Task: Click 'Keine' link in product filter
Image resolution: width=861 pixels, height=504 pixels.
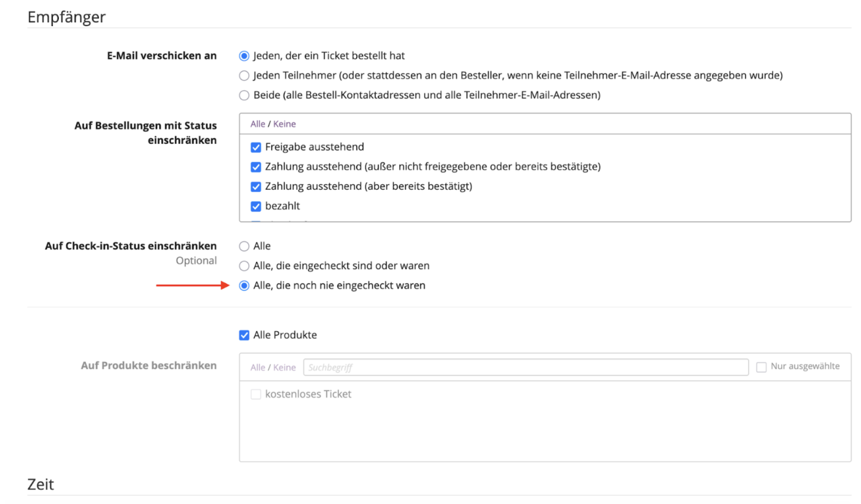Action: (284, 367)
